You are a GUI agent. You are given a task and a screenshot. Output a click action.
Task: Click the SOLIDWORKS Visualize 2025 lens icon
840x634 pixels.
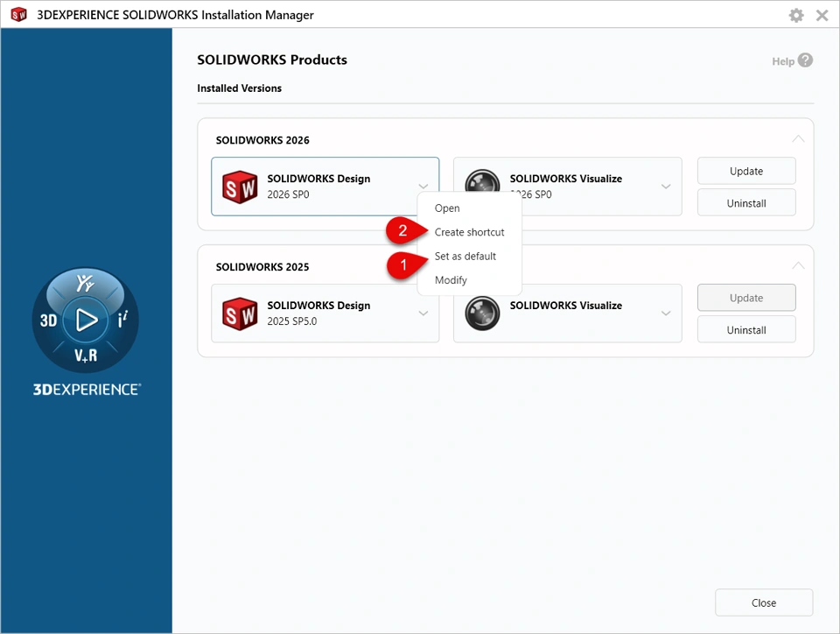tap(481, 313)
